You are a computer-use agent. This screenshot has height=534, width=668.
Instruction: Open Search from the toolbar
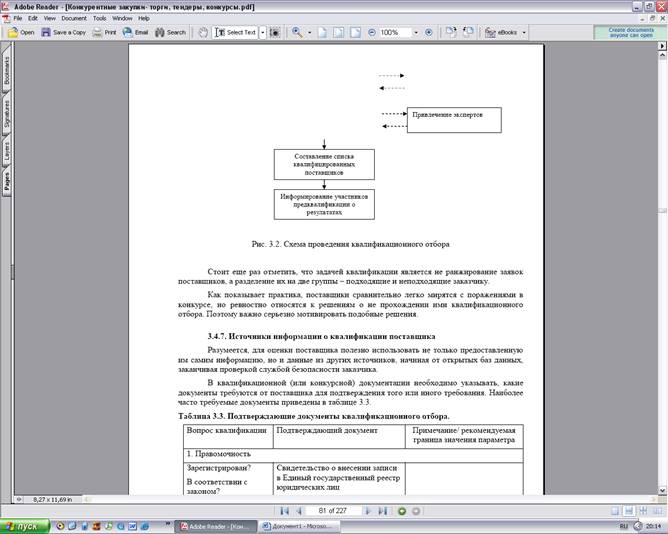pos(170,32)
